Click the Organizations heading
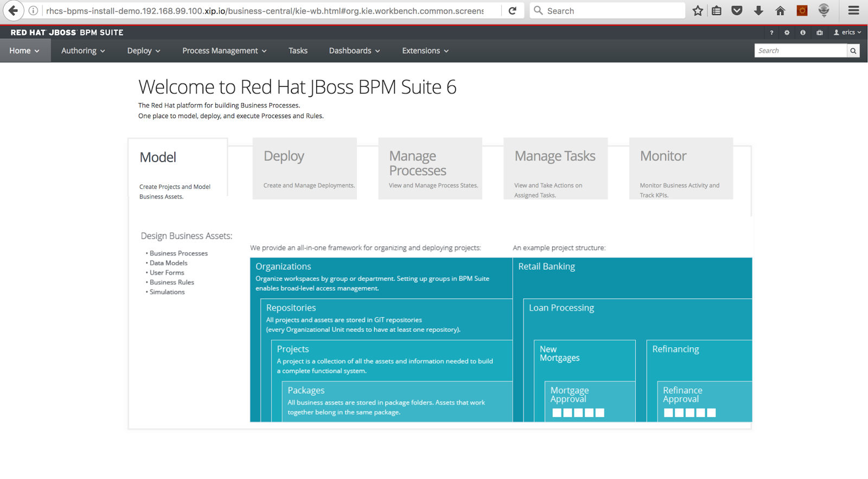This screenshot has width=868, height=479. [283, 266]
